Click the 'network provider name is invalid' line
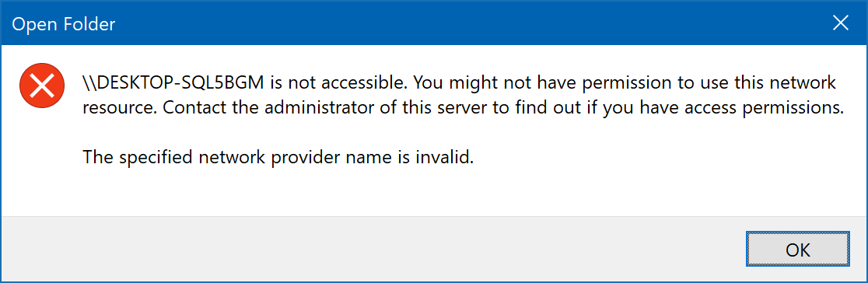This screenshot has height=283, width=868. (x=278, y=158)
